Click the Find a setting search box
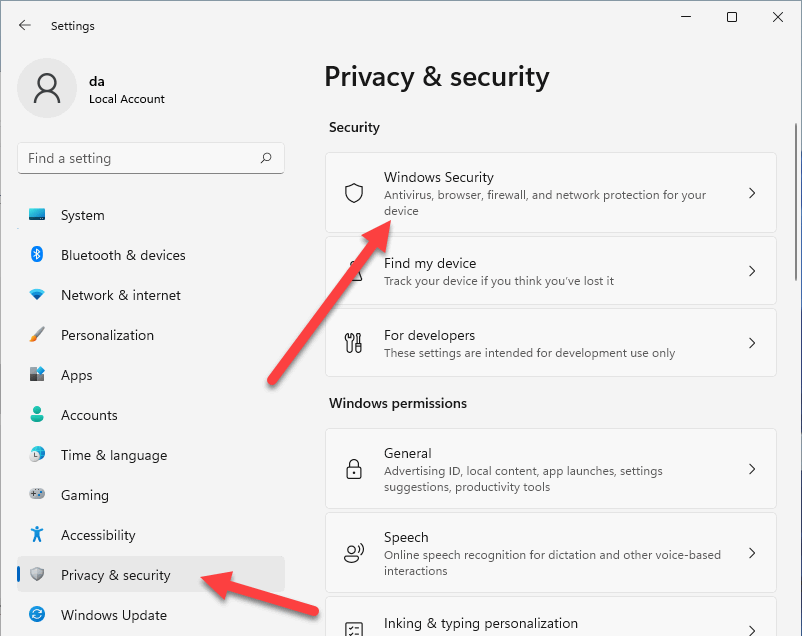Image resolution: width=802 pixels, height=636 pixels. coord(151,158)
